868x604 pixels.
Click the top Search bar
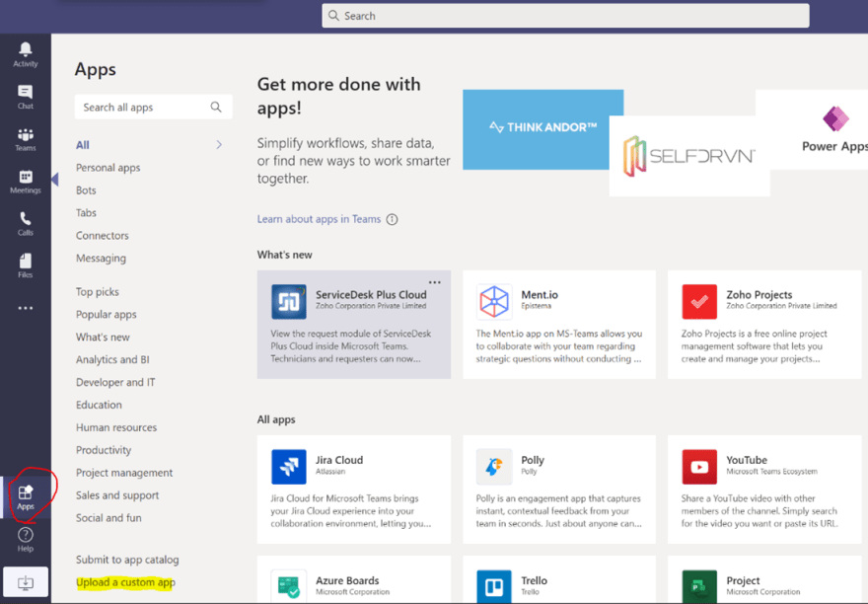tap(565, 16)
